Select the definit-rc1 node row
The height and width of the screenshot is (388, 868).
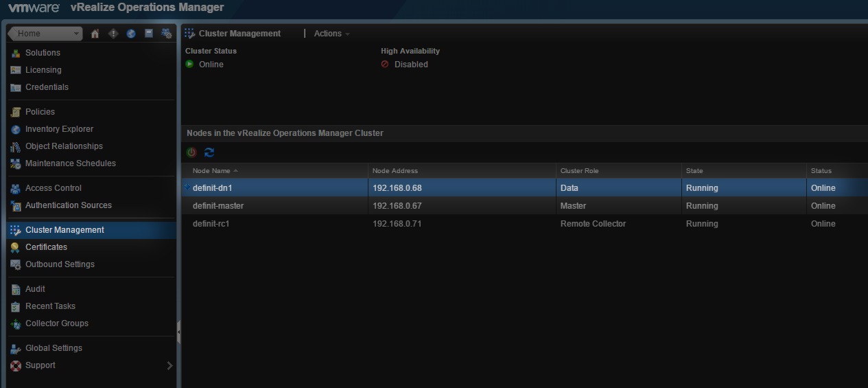pos(525,224)
